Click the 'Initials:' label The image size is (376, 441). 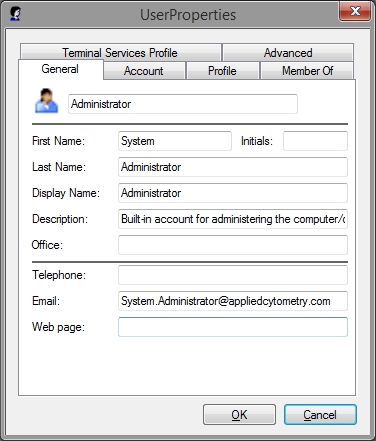(257, 141)
